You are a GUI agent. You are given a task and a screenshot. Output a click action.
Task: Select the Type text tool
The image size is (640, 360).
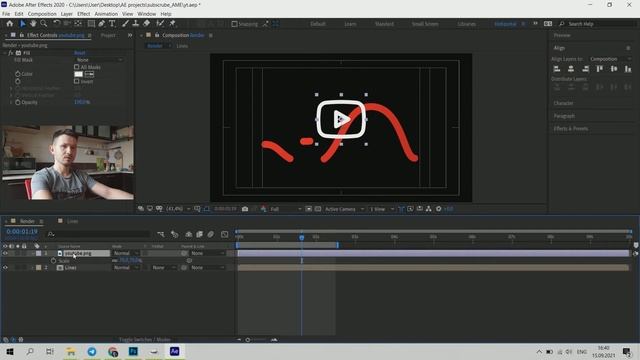(x=112, y=24)
